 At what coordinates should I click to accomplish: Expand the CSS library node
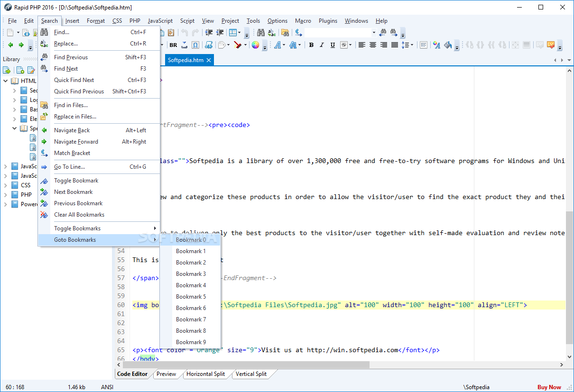pos(6,185)
